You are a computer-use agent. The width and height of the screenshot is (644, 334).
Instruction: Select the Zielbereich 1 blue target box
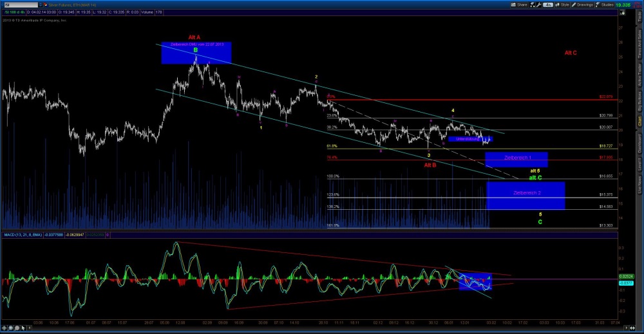point(516,158)
